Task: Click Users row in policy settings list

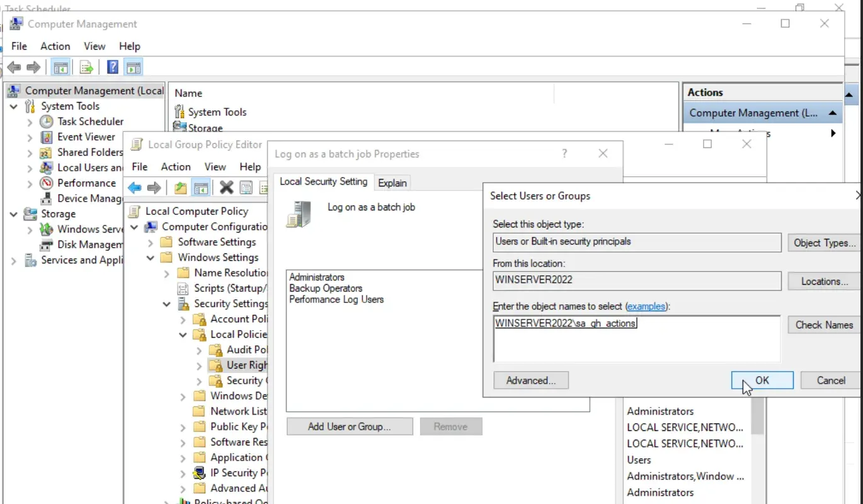Action: click(639, 460)
